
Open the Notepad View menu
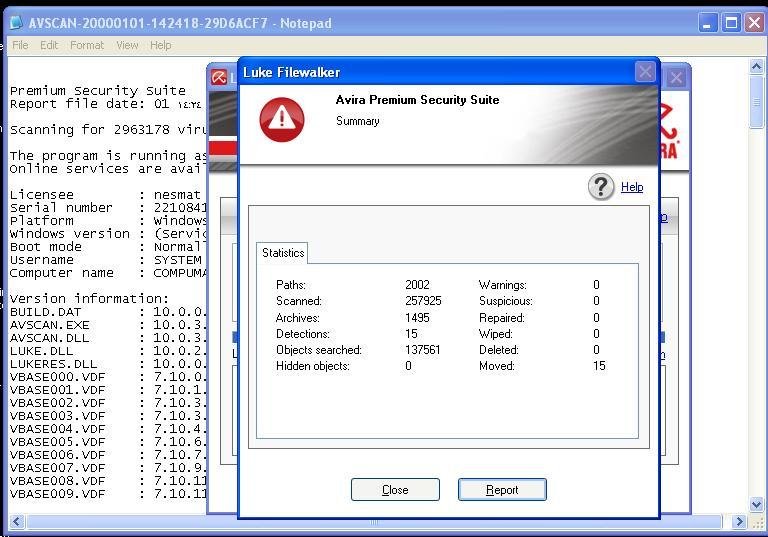pyautogui.click(x=127, y=45)
